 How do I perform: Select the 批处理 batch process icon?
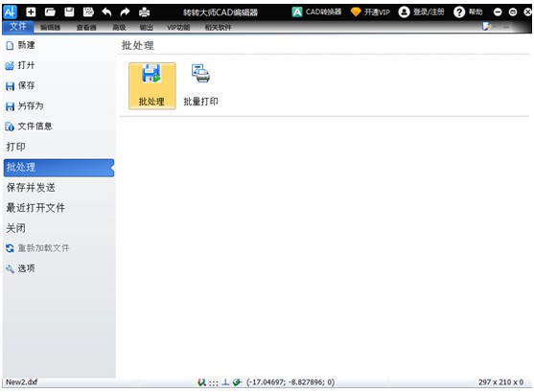click(151, 86)
